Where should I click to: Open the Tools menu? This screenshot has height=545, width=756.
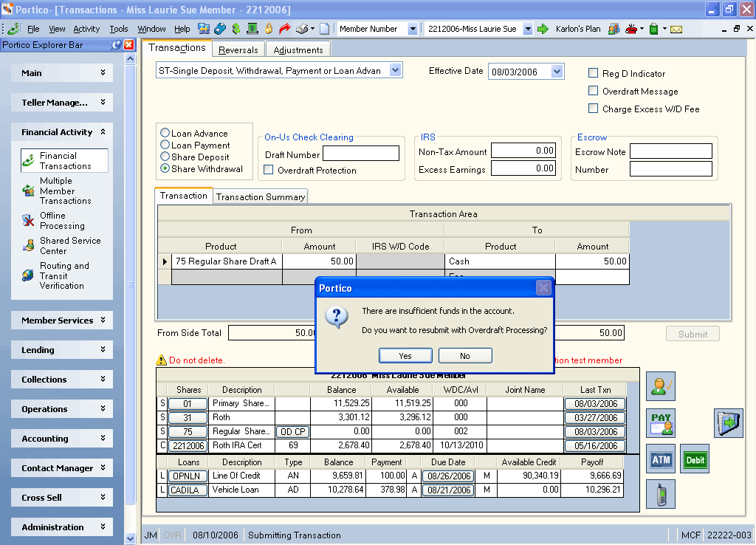pyautogui.click(x=119, y=29)
